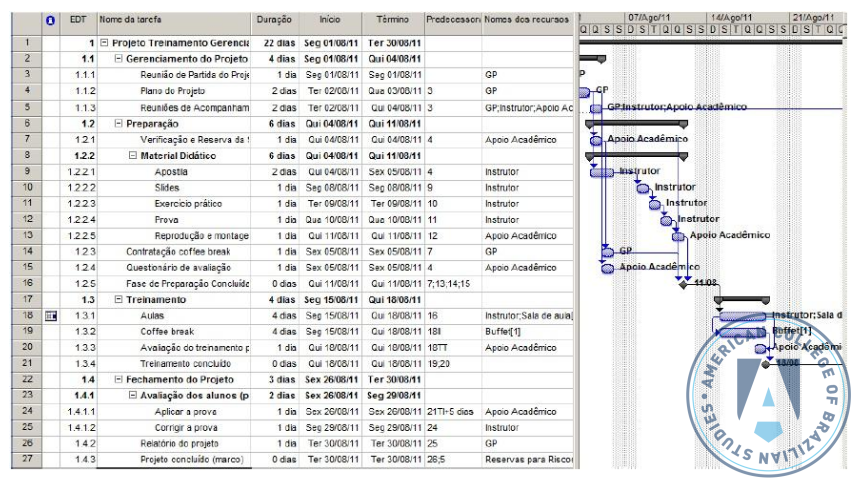Select the task name Exercício prático
854x480 pixels.
click(188, 204)
